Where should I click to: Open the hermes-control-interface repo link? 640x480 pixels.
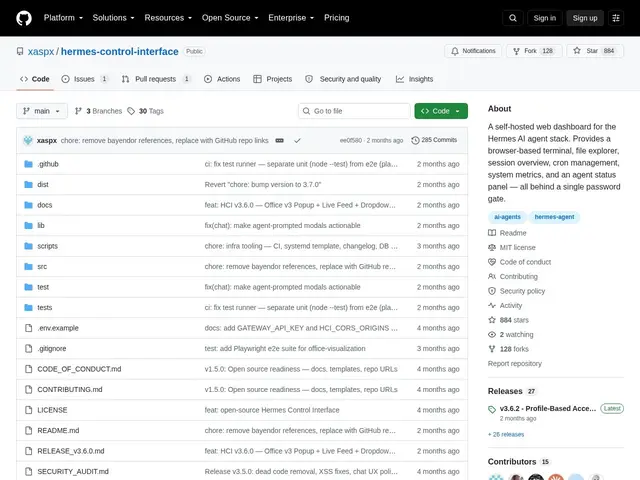[x=120, y=51]
